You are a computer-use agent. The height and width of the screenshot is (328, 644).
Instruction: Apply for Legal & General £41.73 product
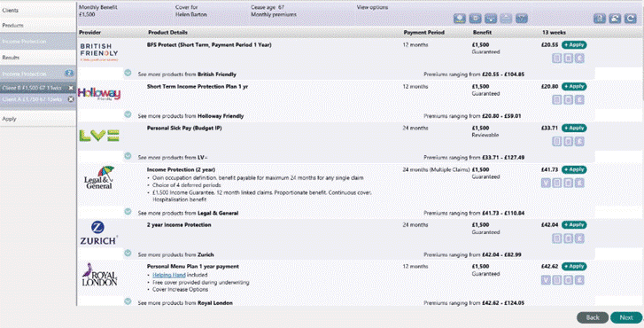point(574,169)
